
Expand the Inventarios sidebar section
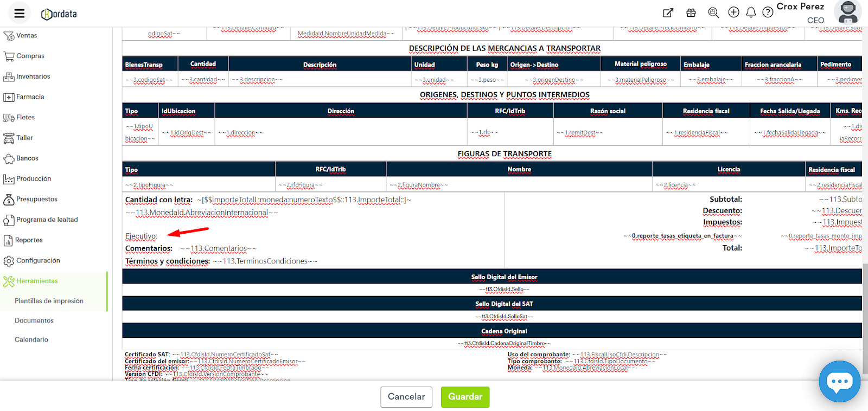[33, 76]
